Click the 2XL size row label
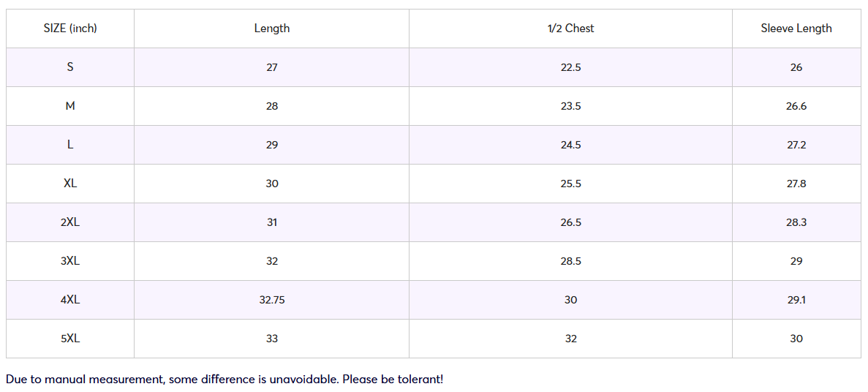Screen dimensions: 868x392 (70, 222)
